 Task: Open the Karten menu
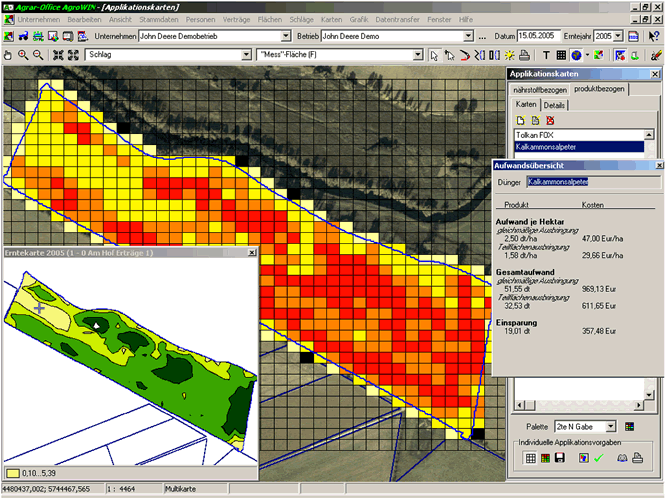pyautogui.click(x=331, y=20)
